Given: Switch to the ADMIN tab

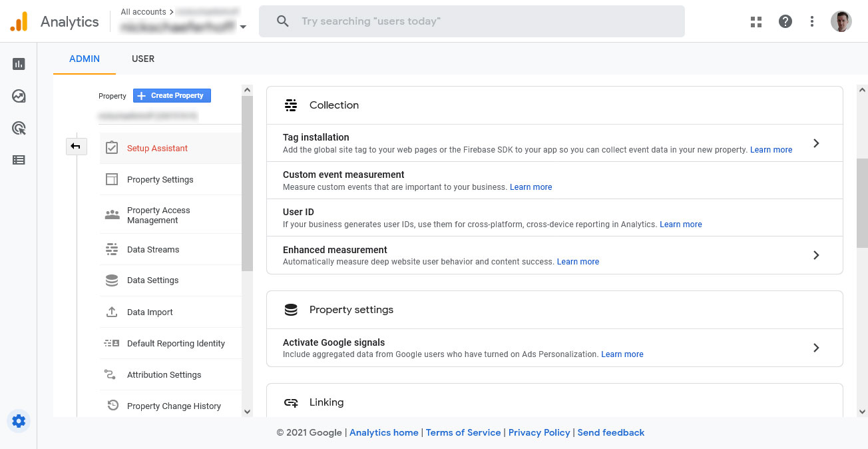Looking at the screenshot, I should tap(85, 59).
